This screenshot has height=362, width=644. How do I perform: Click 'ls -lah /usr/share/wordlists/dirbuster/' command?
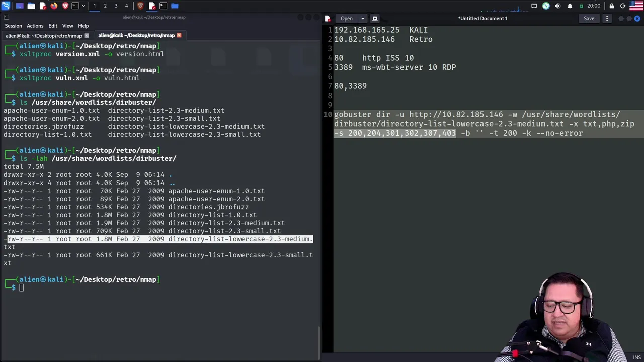(98, 158)
